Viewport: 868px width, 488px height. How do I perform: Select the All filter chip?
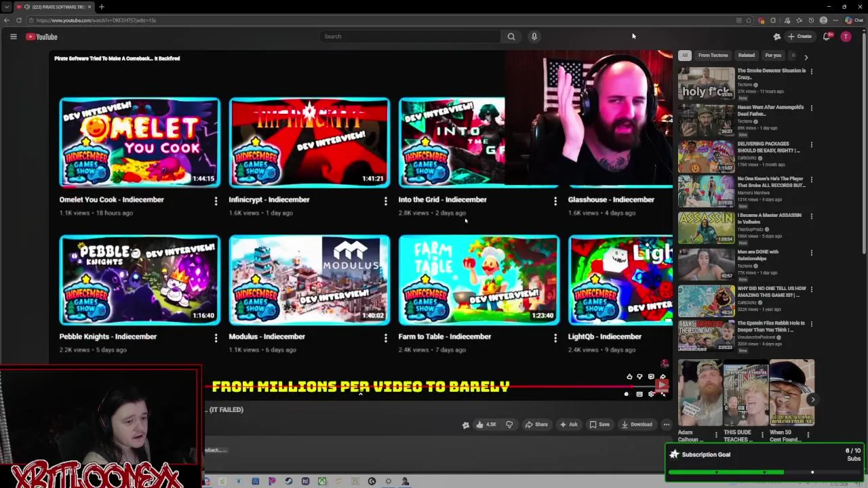(x=685, y=56)
